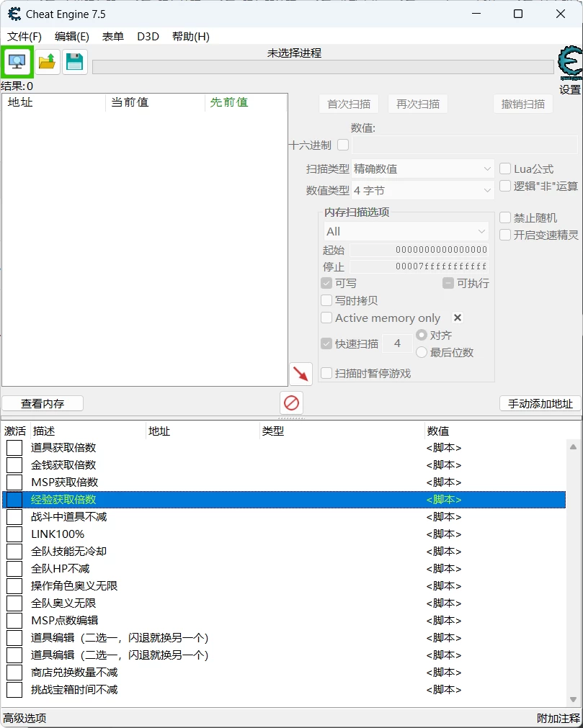Viewport: 583px width, 728px height.
Task: Activate the 经验获取倍数 script checkbox
Action: tap(14, 500)
